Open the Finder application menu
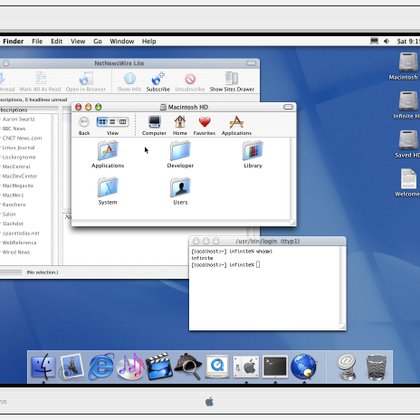The image size is (420, 420). click(13, 41)
